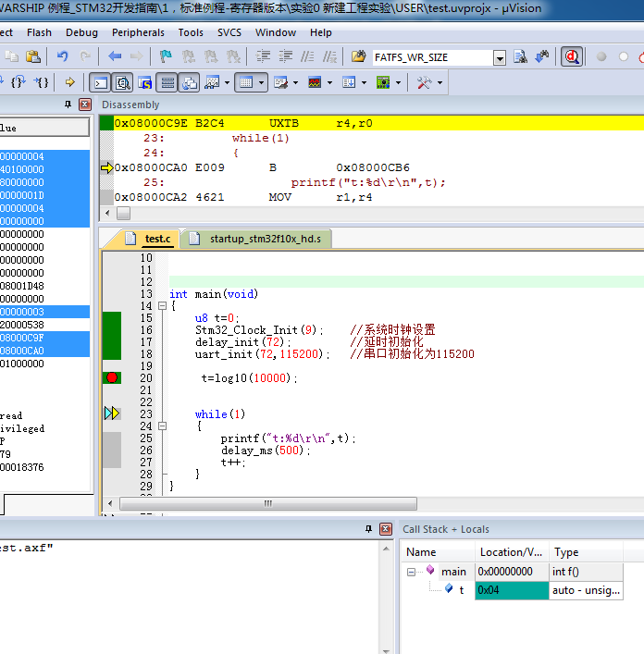Expand the FATFS_WR_SIZE find combo list
The width and height of the screenshot is (644, 654).
click(x=500, y=57)
